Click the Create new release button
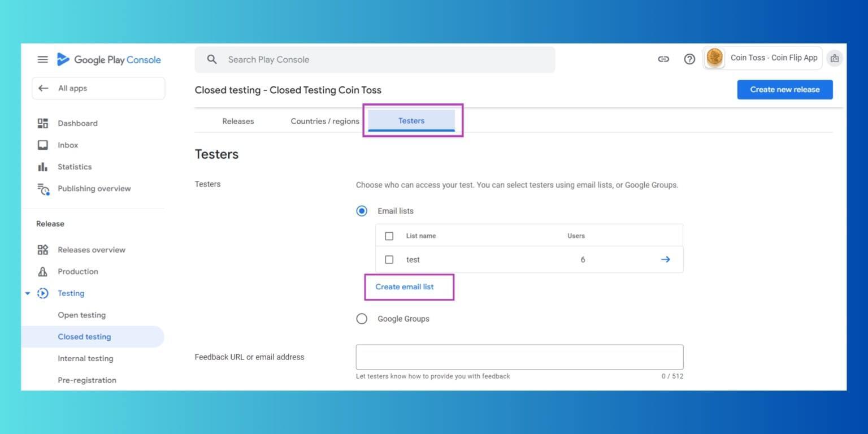Image resolution: width=868 pixels, height=434 pixels. [x=785, y=89]
